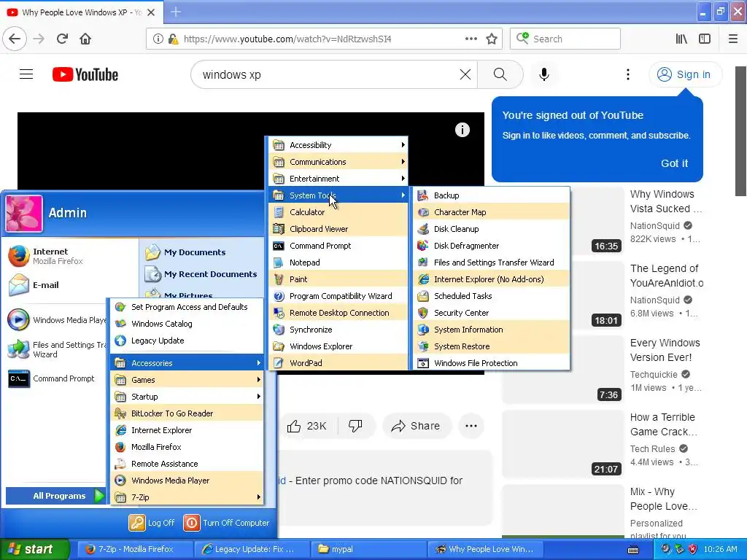Click the Windows Catalog icon
Screen dimensions: 747x560
(x=120, y=323)
